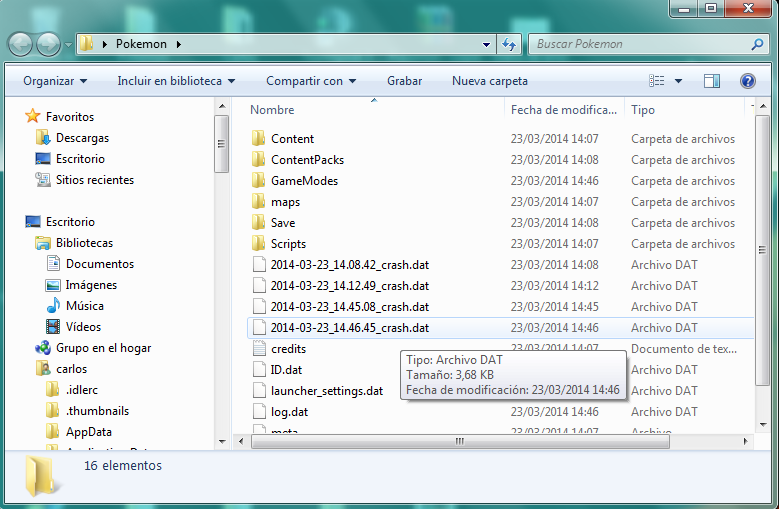Select the carlos user folder
Image resolution: width=779 pixels, height=509 pixels.
point(72,369)
